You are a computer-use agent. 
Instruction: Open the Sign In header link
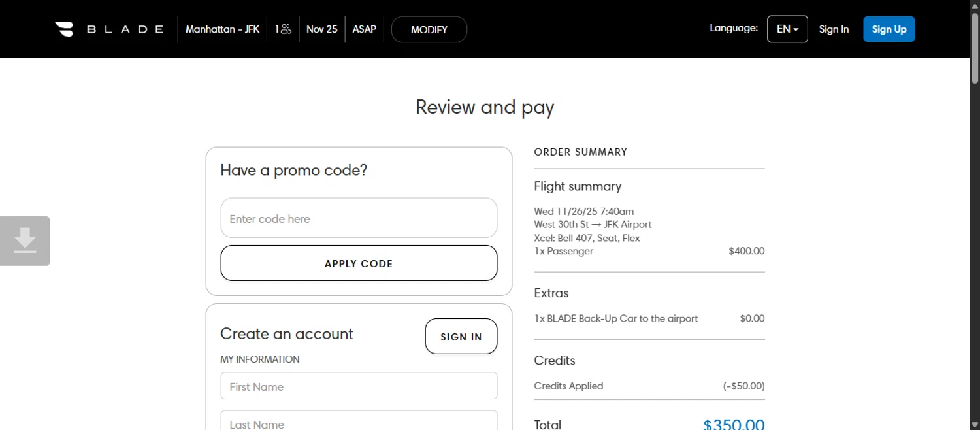834,29
